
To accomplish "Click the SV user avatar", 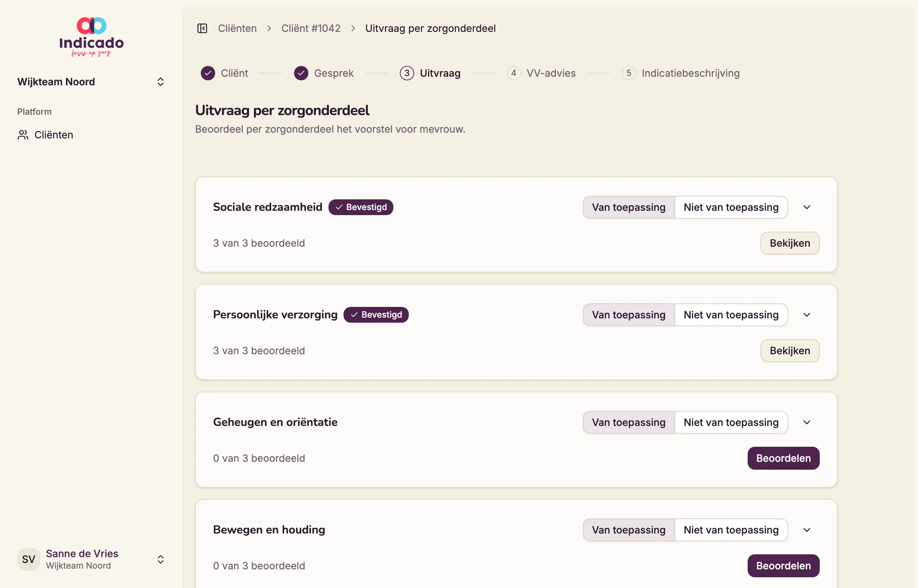I will [x=29, y=559].
